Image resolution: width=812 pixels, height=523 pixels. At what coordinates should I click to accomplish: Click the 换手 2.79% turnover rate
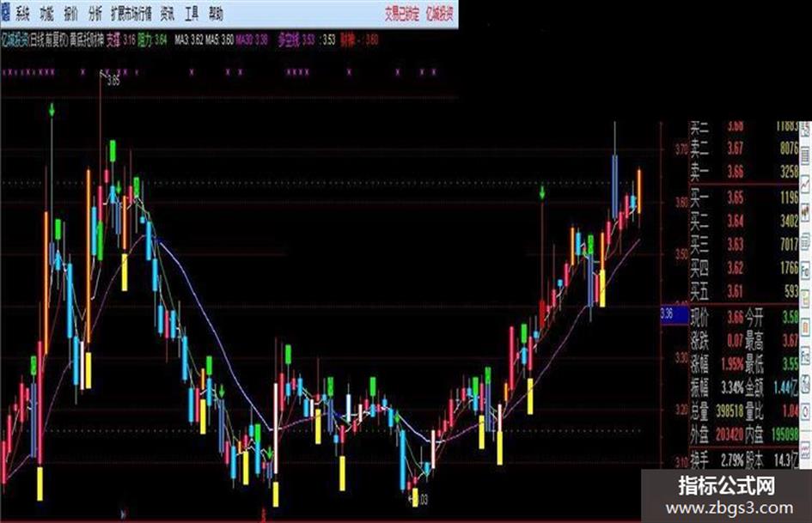tap(717, 459)
